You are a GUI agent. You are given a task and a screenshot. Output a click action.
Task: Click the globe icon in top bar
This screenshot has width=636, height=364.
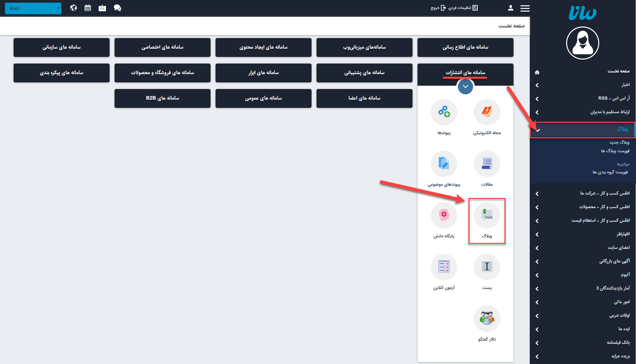click(x=73, y=8)
